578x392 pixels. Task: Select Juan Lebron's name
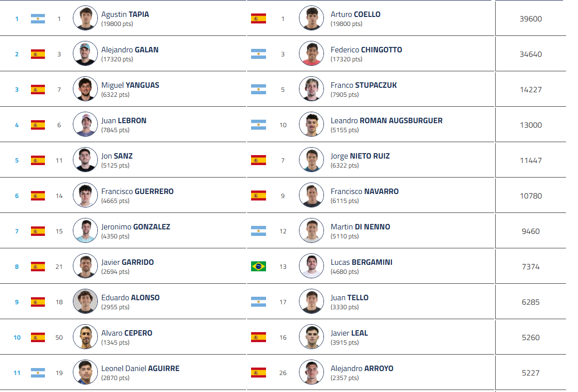coord(124,121)
